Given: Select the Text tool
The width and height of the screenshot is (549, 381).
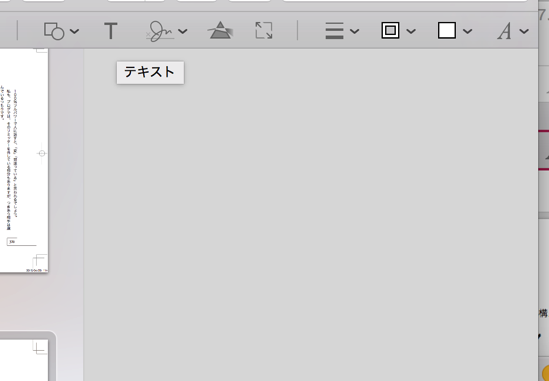Looking at the screenshot, I should point(111,31).
